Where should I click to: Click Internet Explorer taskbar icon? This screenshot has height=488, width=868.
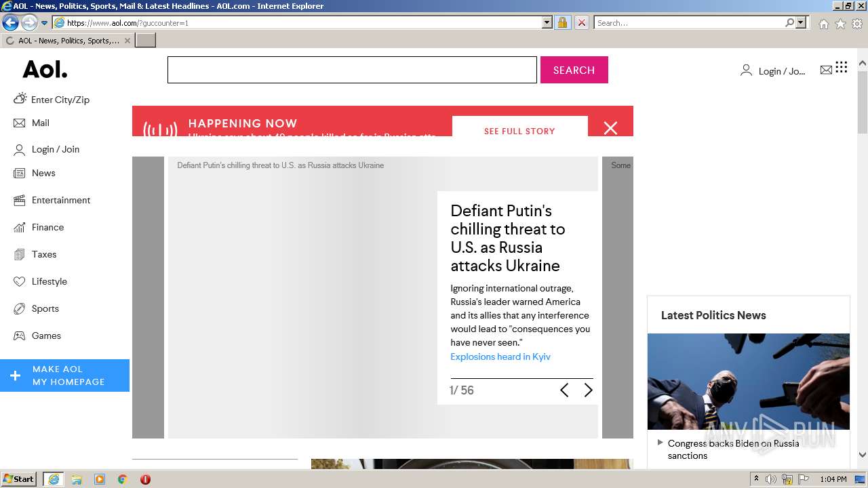(53, 479)
